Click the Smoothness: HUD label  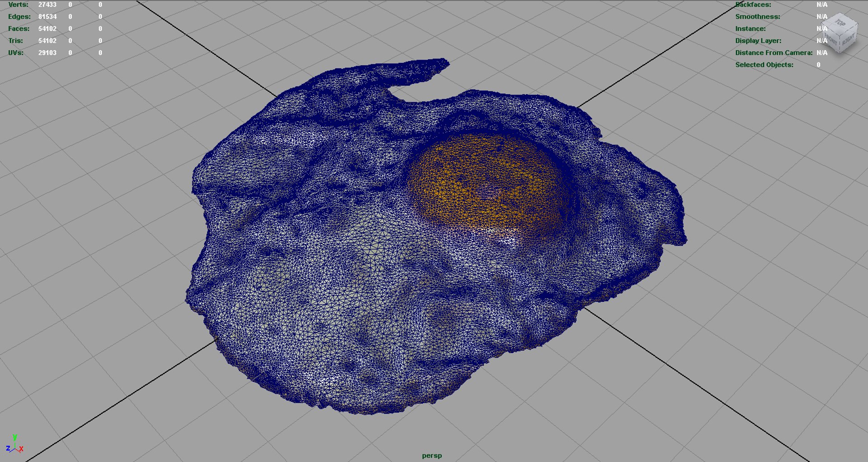pyautogui.click(x=758, y=16)
